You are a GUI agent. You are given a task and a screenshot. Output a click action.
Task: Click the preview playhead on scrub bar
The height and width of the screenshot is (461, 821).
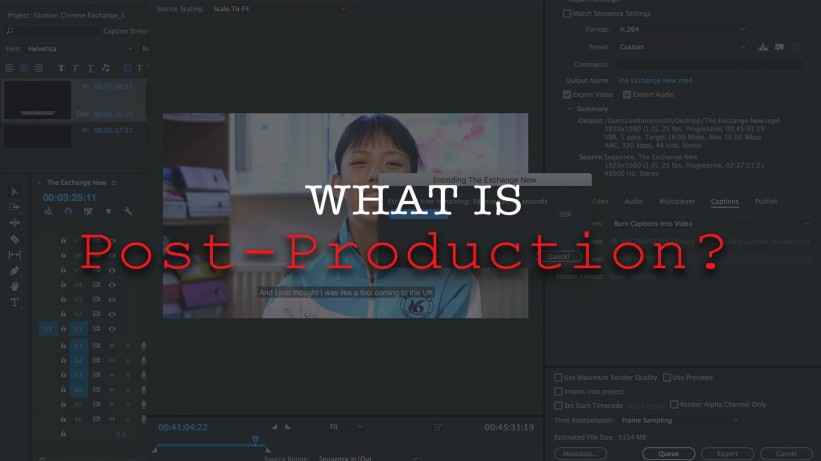[255, 439]
